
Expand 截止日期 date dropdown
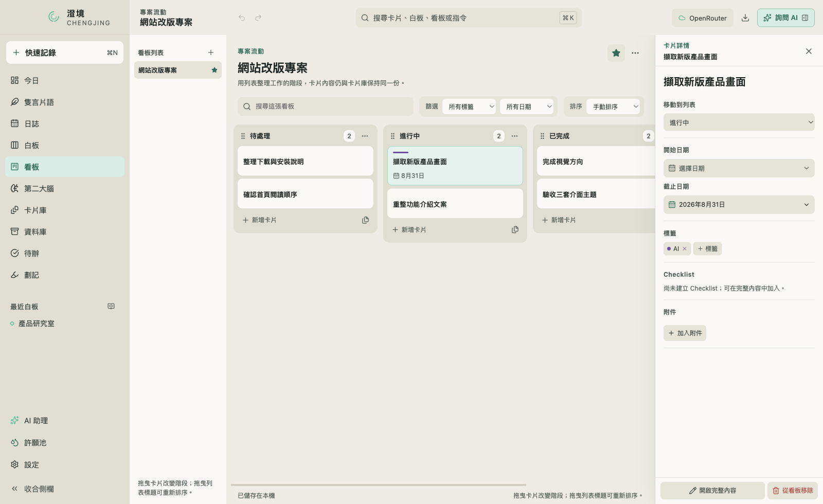coord(739,205)
